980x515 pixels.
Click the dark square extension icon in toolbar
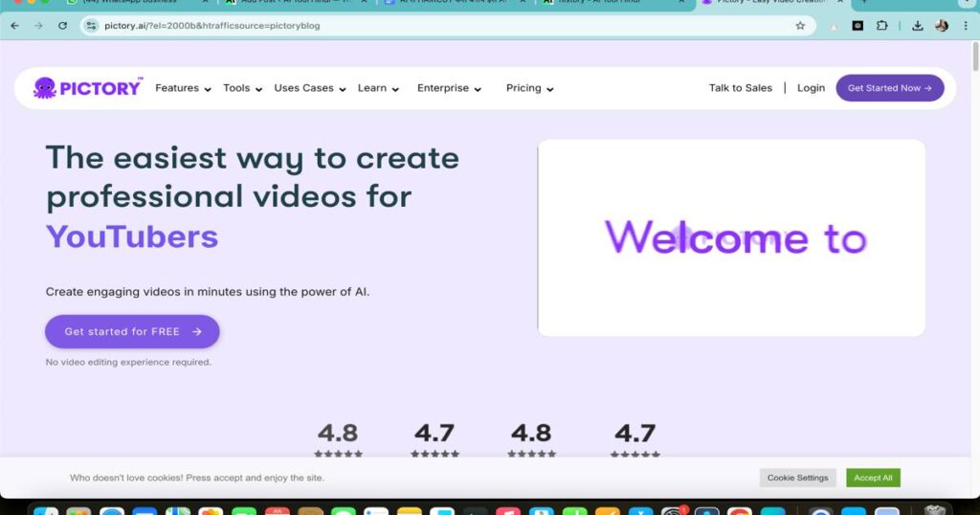click(x=858, y=26)
